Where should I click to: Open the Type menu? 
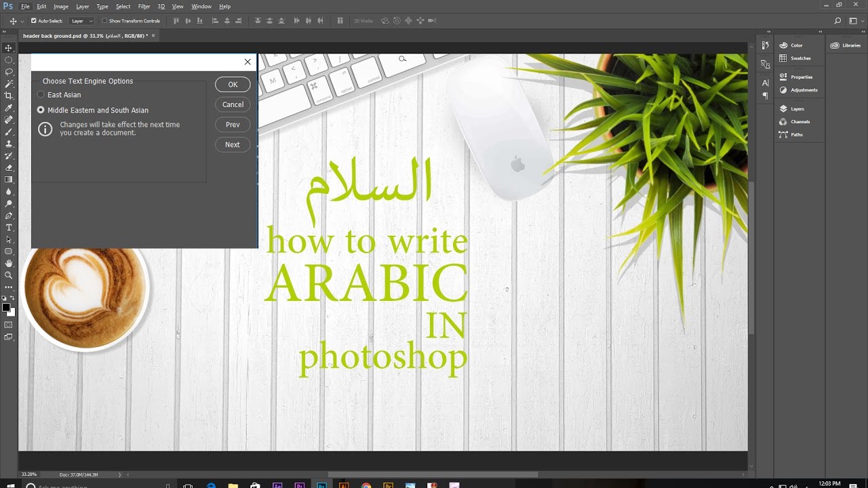coord(102,6)
